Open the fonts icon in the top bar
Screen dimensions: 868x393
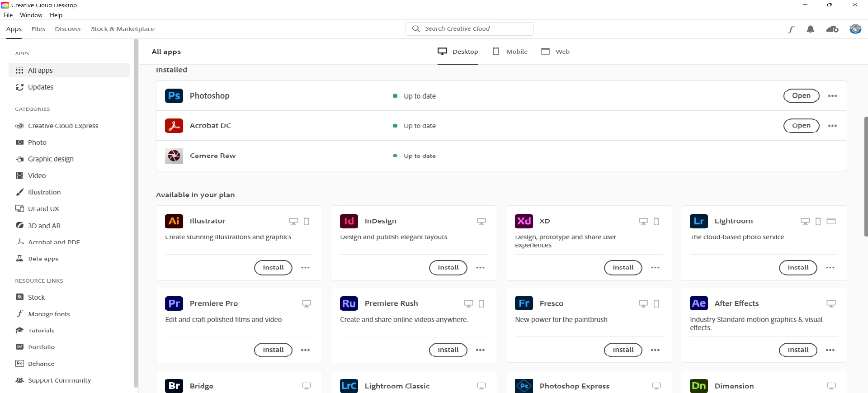coord(791,29)
